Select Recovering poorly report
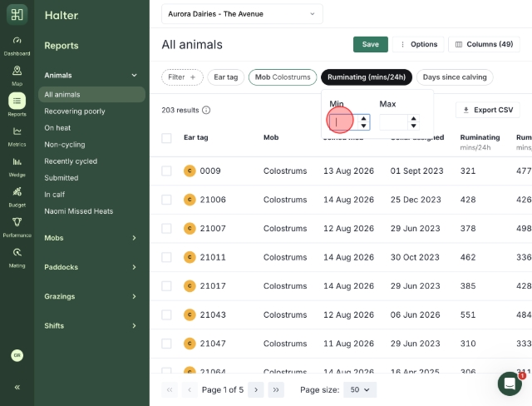Viewport: 532px width, 406px height. pyautogui.click(x=75, y=111)
